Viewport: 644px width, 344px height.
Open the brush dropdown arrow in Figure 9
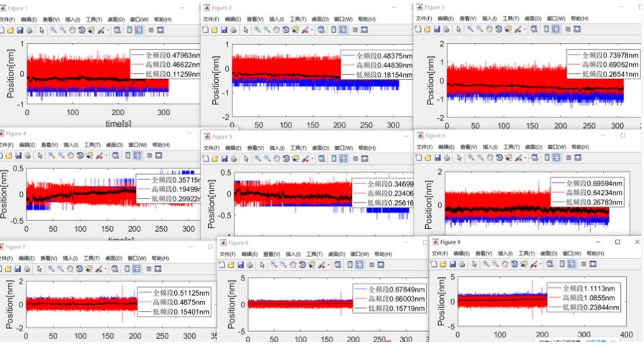[539, 265]
